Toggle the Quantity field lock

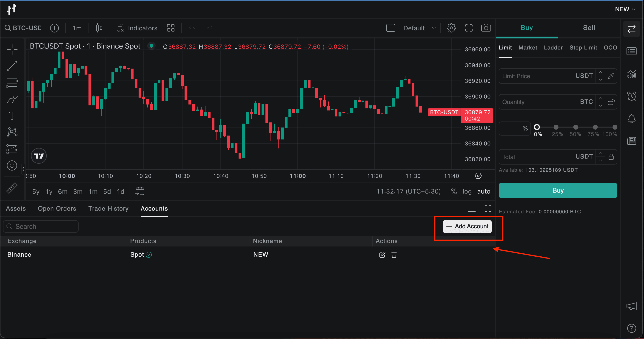[611, 102]
